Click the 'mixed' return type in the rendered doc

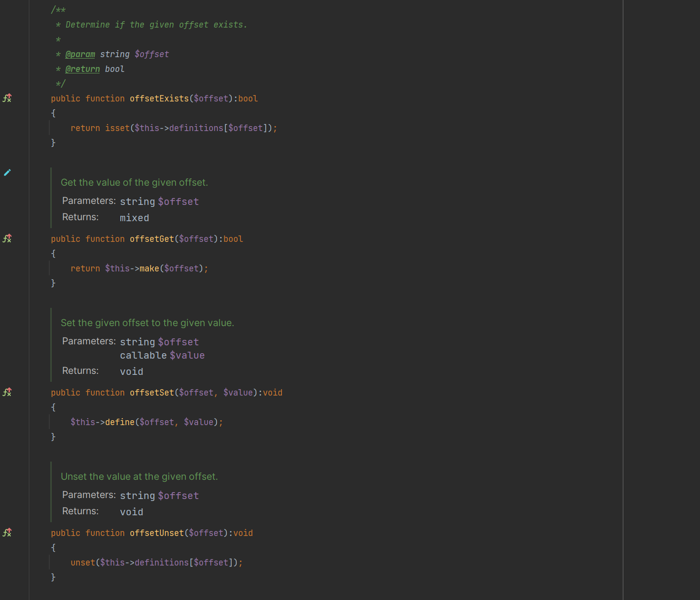pos(134,217)
